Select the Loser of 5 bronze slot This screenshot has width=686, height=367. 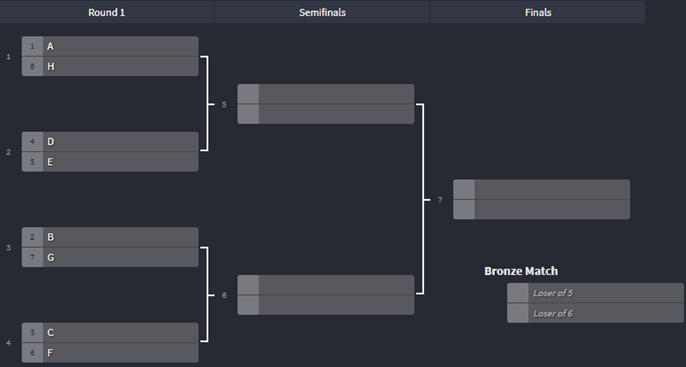tap(595, 293)
